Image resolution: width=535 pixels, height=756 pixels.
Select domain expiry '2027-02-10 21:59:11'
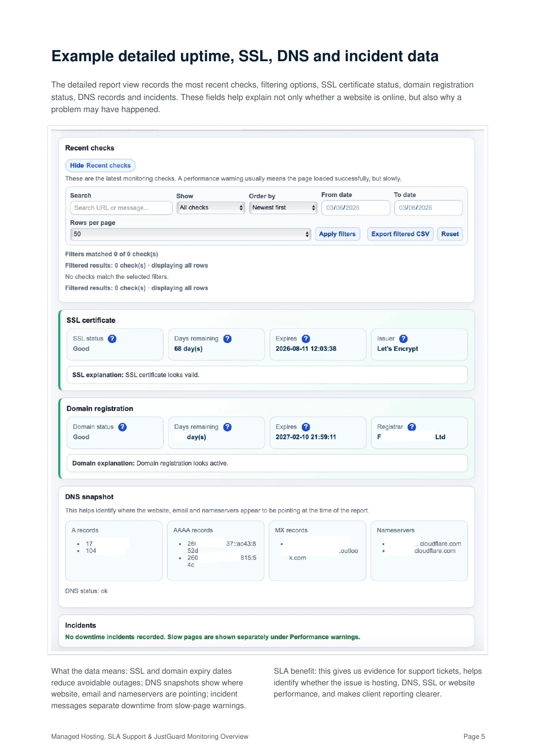pos(306,437)
